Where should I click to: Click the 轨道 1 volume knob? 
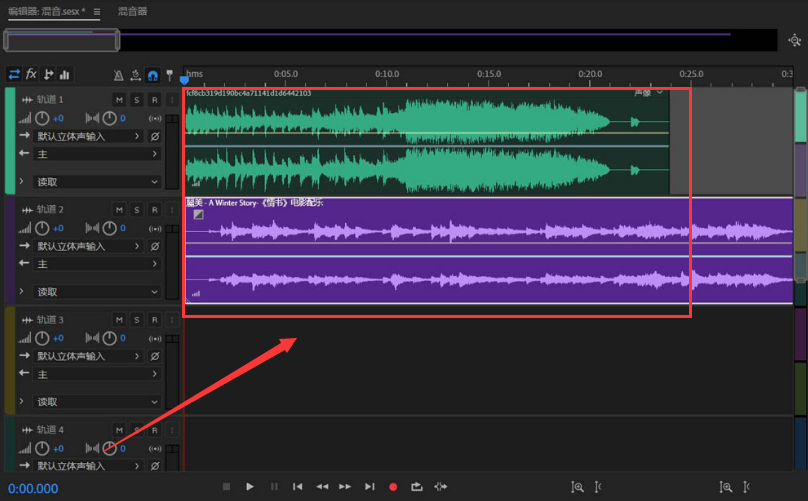point(42,119)
